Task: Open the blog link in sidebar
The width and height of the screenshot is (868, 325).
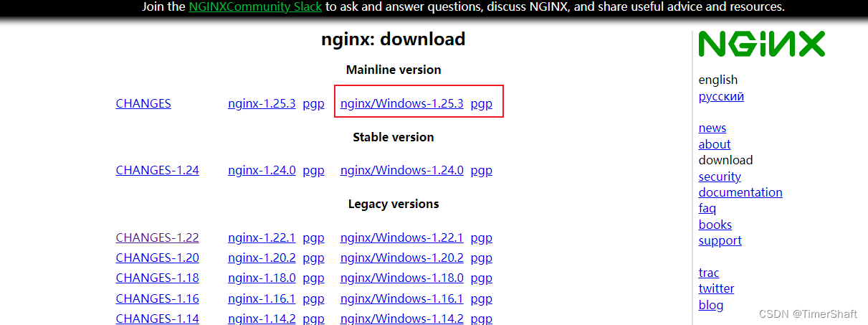Action: (x=711, y=305)
